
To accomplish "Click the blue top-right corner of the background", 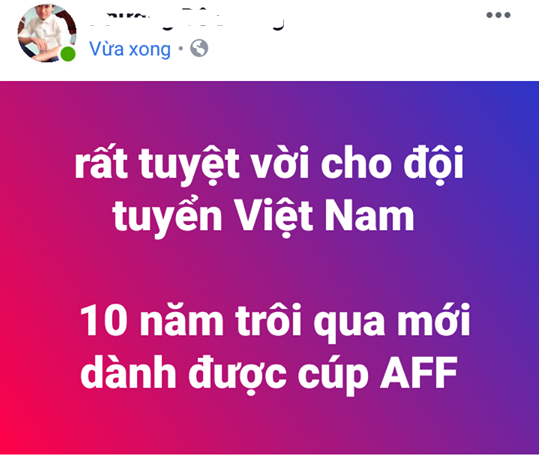I will click(525, 95).
